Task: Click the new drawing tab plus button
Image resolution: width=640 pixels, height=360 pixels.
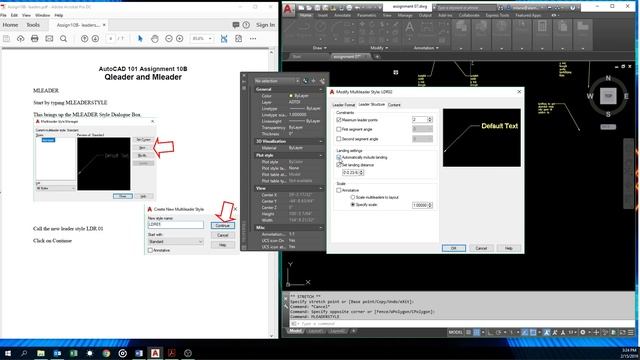Action: click(x=377, y=57)
